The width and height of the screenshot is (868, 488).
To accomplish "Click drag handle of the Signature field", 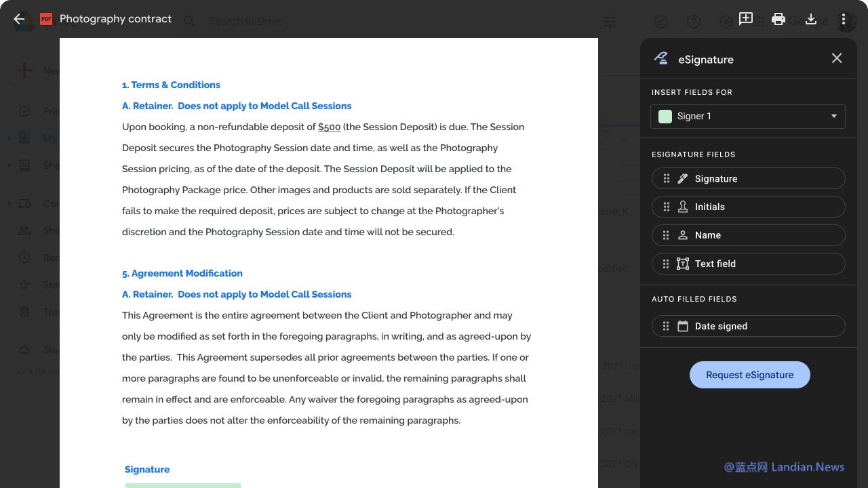I will tap(667, 178).
